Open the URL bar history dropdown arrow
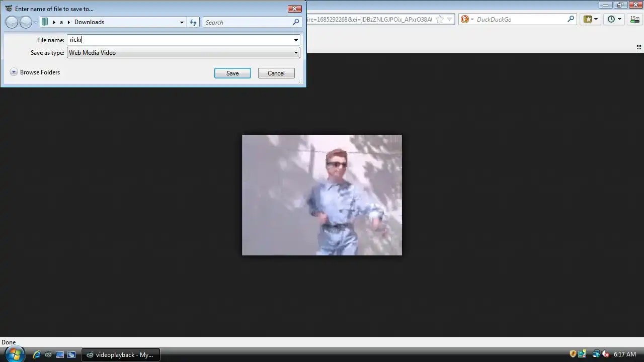 point(450,19)
